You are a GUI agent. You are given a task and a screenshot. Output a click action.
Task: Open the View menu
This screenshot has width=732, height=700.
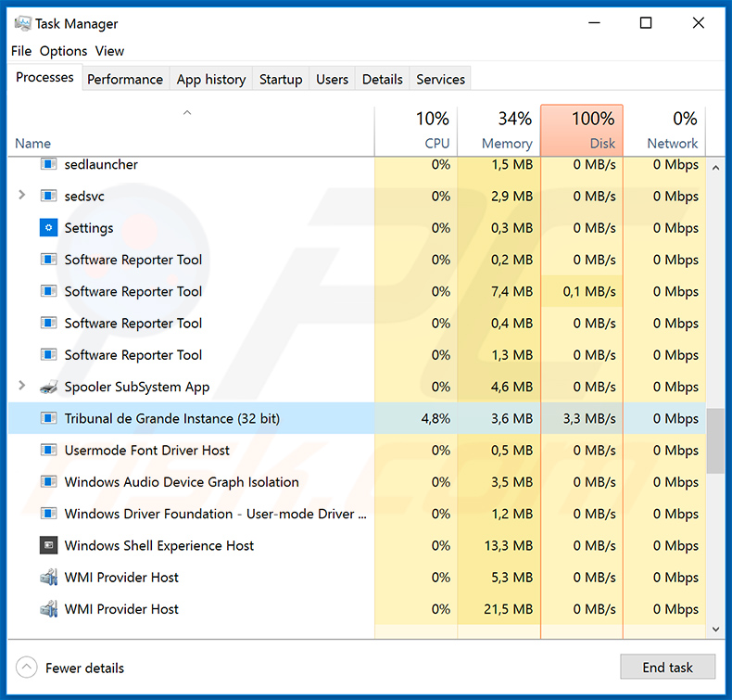109,51
